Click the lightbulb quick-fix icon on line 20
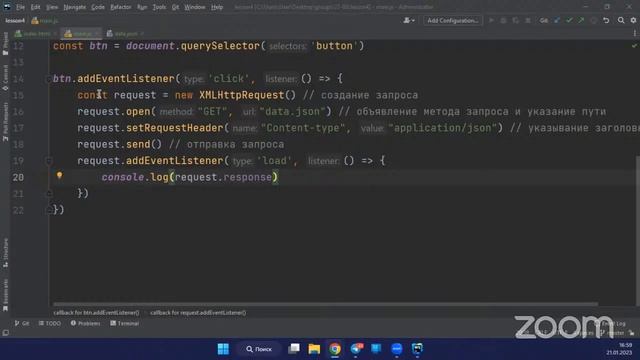Image resolution: width=640 pixels, height=360 pixels. (x=59, y=176)
